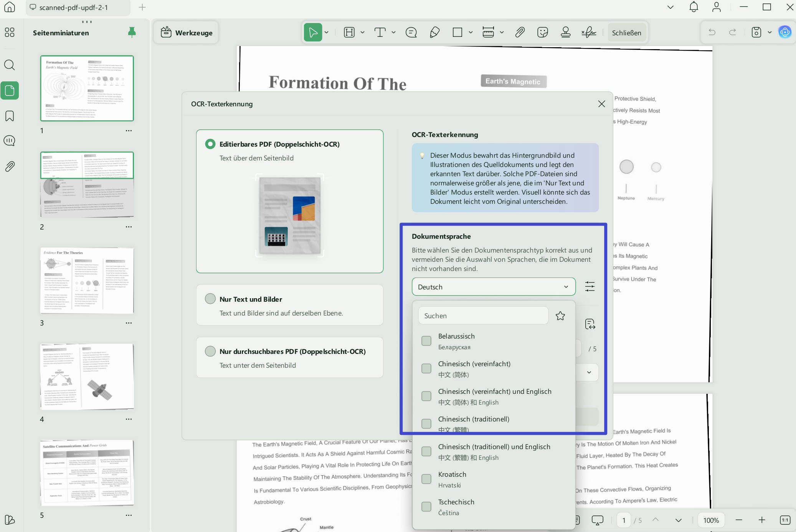Check the Tschechisch language
This screenshot has height=532, width=796.
point(426,507)
